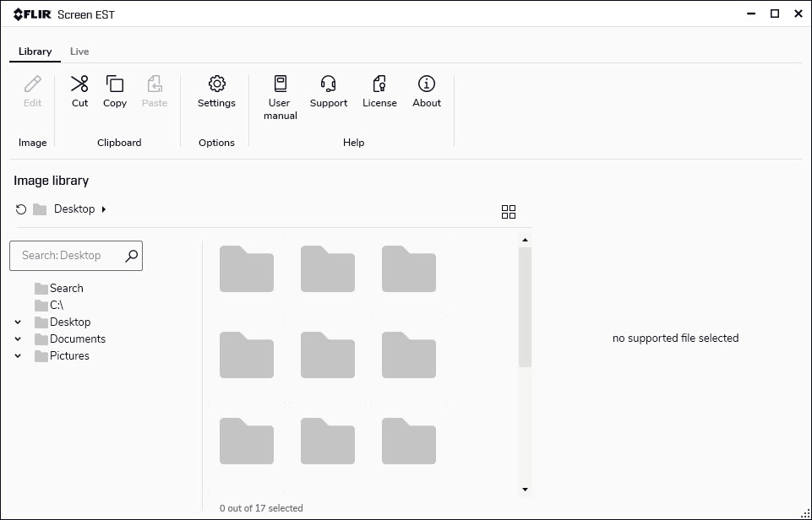The image size is (812, 520).
Task: Open the Desktop breadcrumb arrow dropdown
Action: point(104,209)
